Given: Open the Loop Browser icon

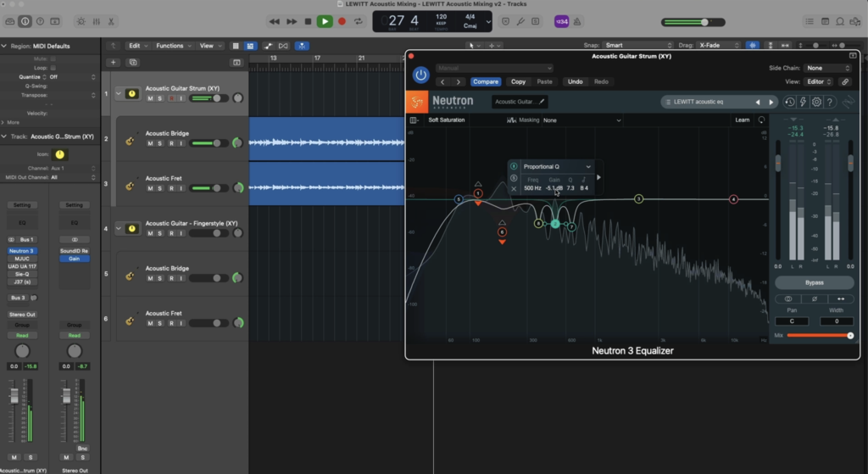Looking at the screenshot, I should pyautogui.click(x=840, y=21).
